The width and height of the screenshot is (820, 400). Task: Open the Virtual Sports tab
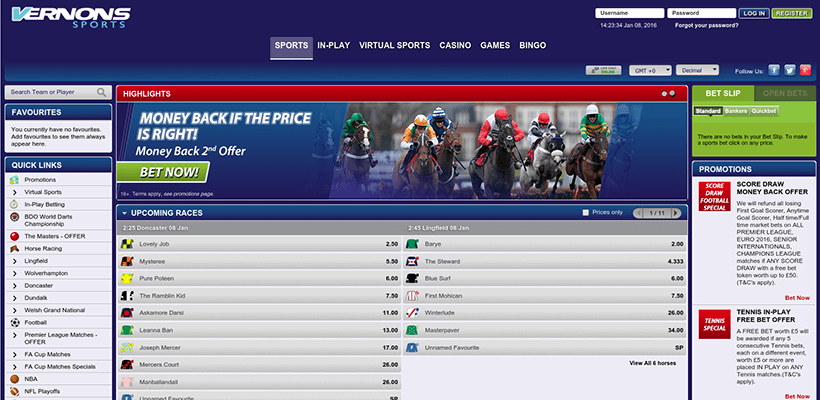pyautogui.click(x=394, y=45)
